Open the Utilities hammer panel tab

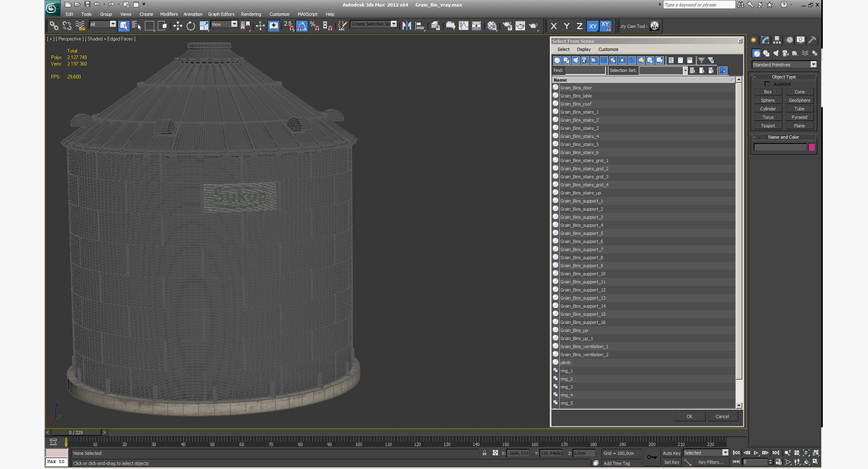[812, 40]
